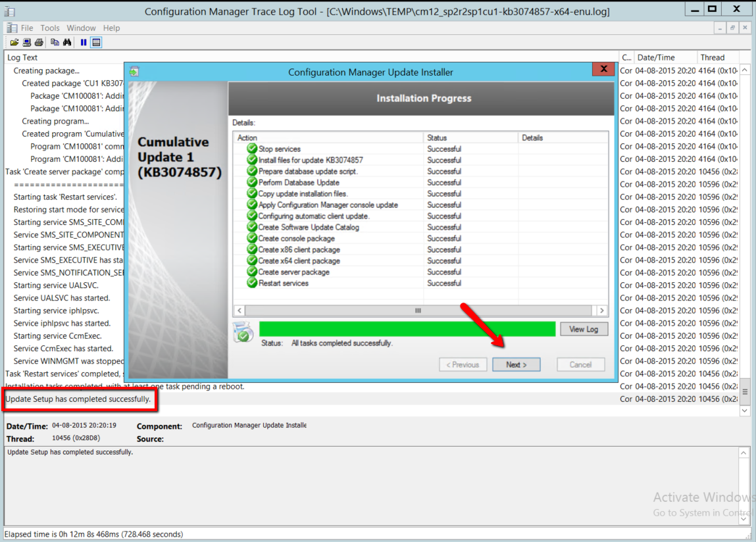Open Find with the binoculars icon
This screenshot has height=542, width=756.
67,43
